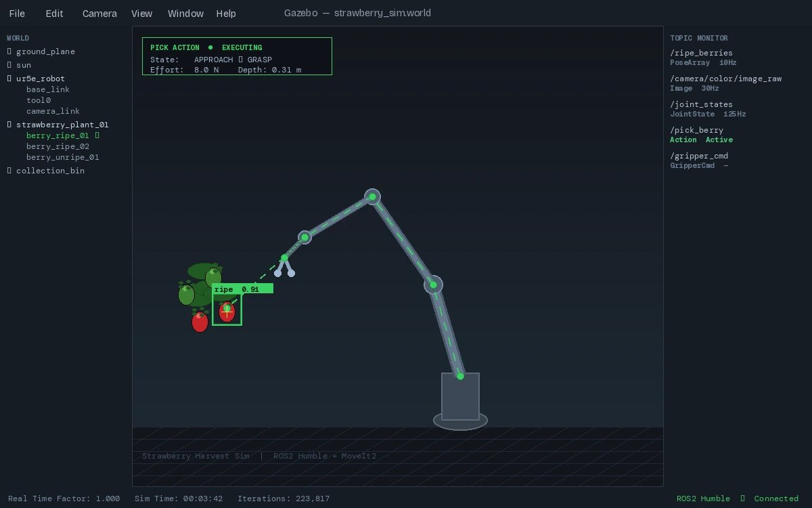Click the target marker beside berry_ripe_01

(x=97, y=135)
